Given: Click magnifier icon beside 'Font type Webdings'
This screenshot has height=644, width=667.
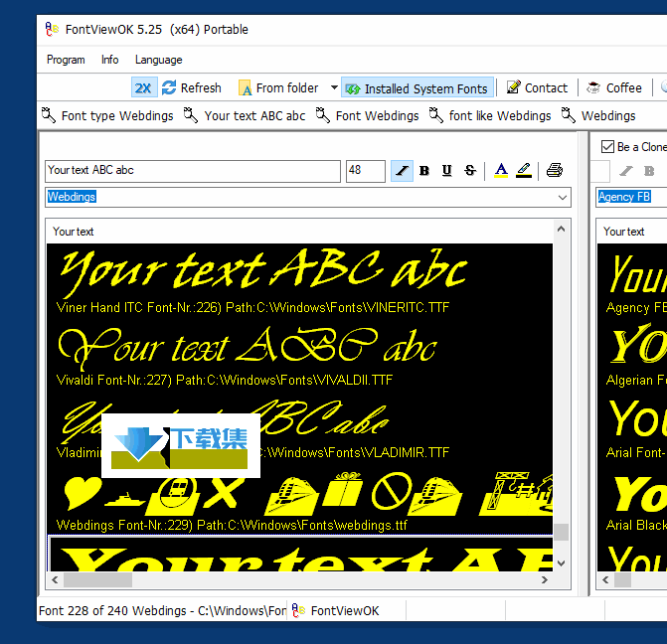Looking at the screenshot, I should click(49, 115).
